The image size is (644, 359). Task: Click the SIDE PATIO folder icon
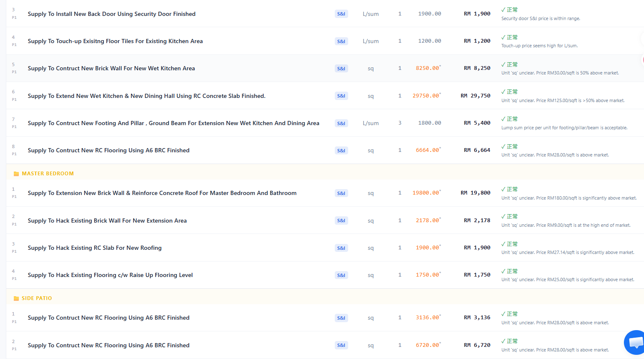(16, 298)
